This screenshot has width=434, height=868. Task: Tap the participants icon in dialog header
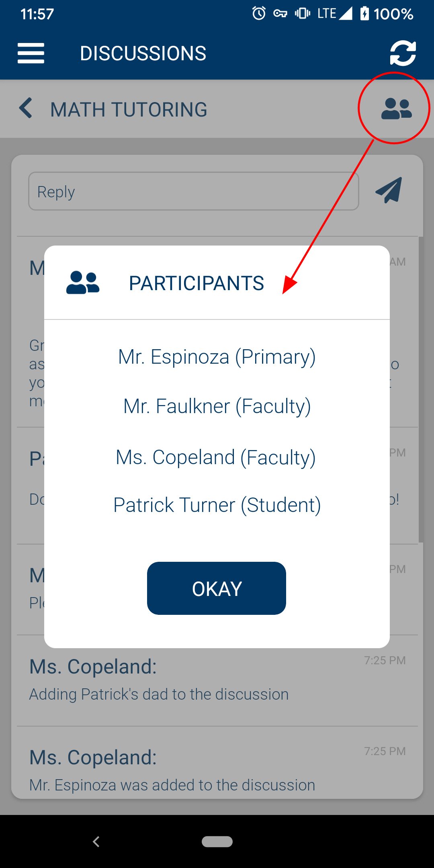[83, 283]
